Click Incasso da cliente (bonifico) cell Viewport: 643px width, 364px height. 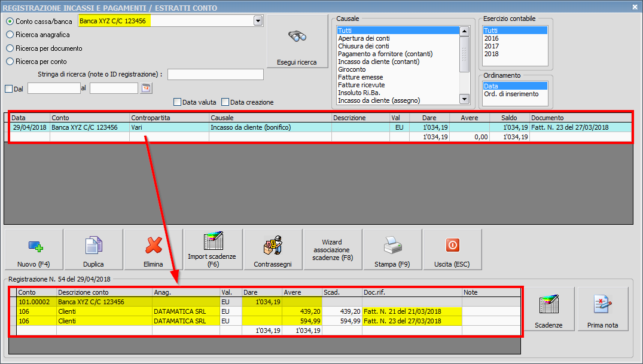click(270, 127)
